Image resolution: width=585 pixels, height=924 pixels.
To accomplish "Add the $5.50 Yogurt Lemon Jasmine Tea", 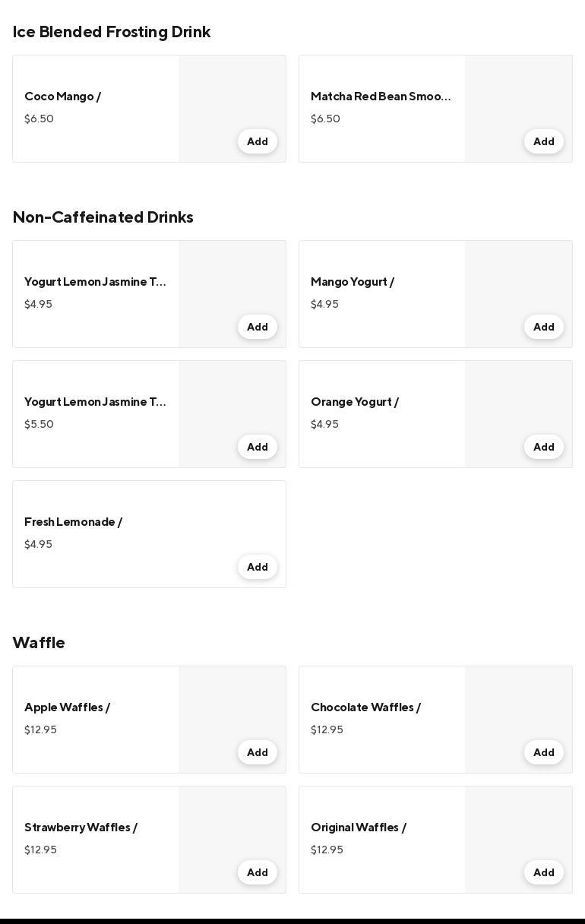I will (257, 448).
